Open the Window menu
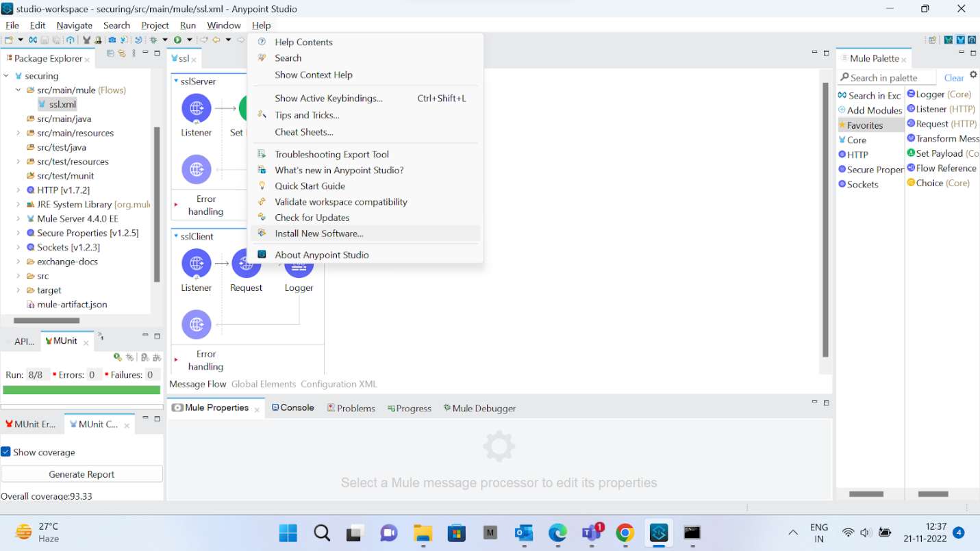Screen dimensions: 980x551 point(223,25)
